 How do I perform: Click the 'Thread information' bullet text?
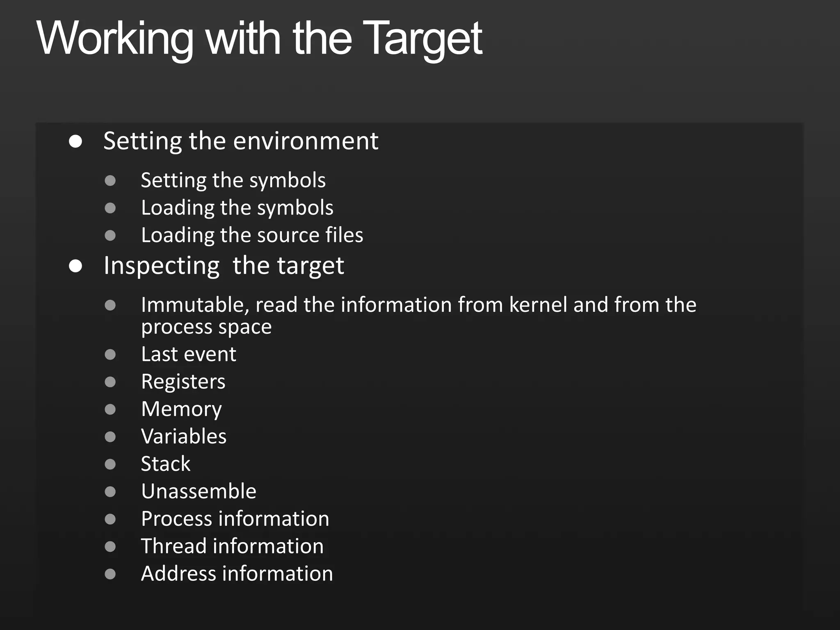click(232, 546)
